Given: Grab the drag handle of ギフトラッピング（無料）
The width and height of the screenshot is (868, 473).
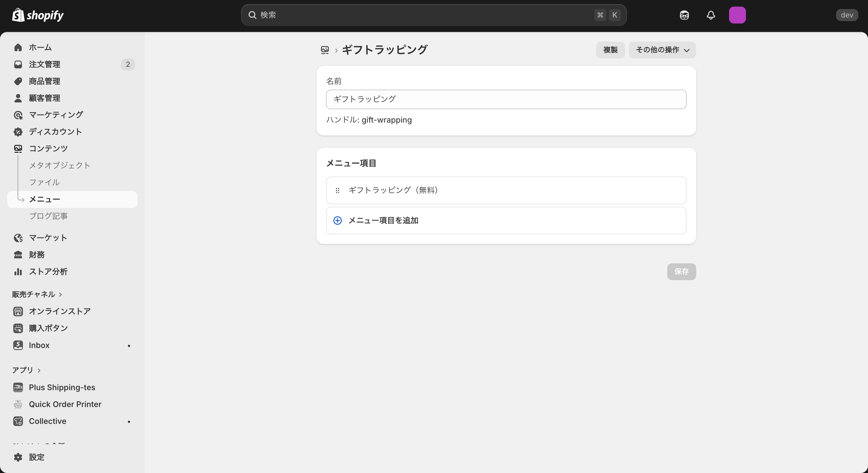Looking at the screenshot, I should point(337,190).
